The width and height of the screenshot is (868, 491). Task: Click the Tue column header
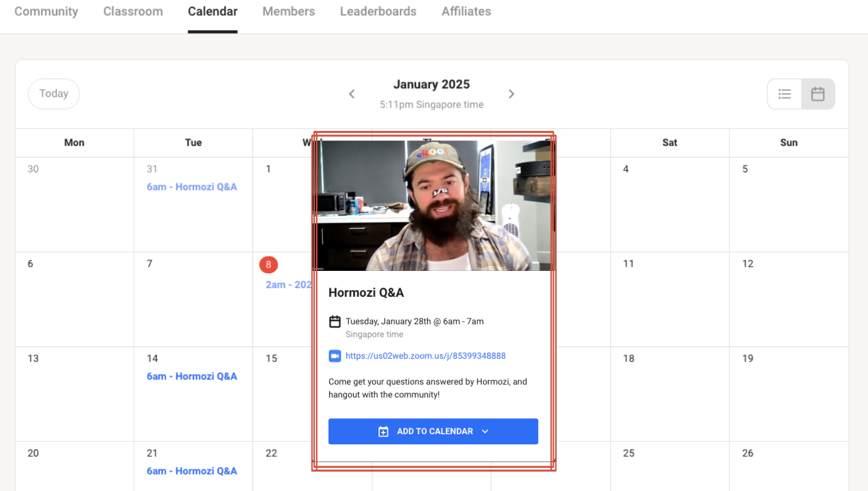(x=193, y=143)
